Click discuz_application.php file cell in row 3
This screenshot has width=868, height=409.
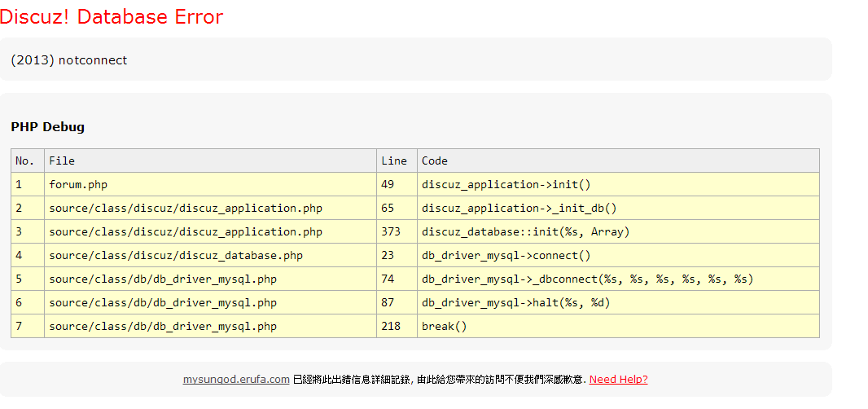click(x=210, y=231)
